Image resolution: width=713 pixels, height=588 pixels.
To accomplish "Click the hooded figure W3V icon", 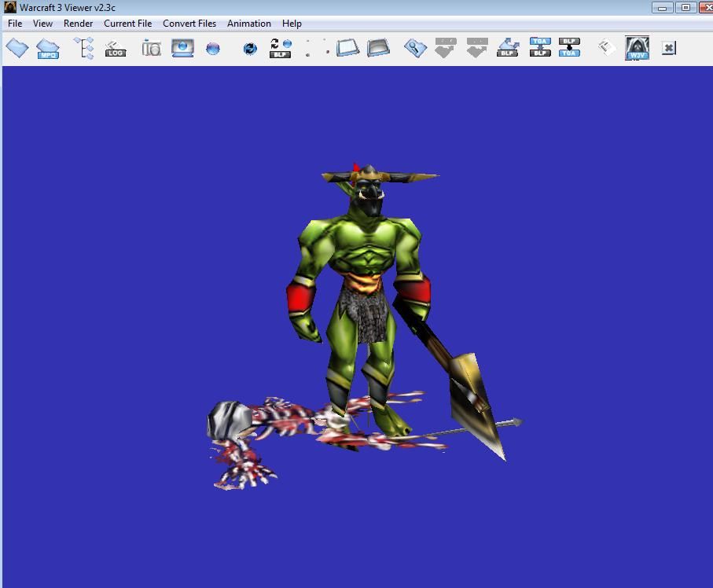I will click(x=637, y=48).
